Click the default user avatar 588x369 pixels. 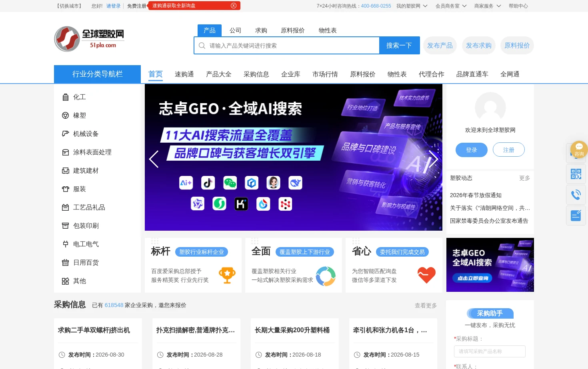(490, 108)
